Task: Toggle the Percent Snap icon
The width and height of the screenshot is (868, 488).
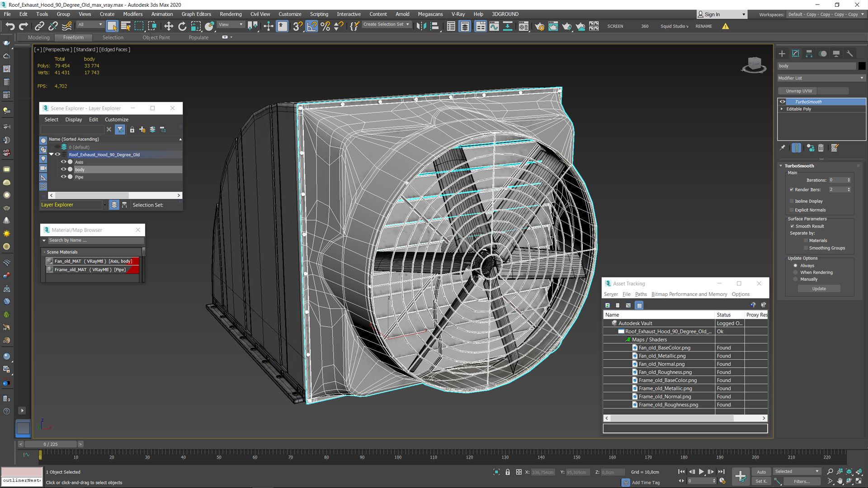Action: pos(325,26)
